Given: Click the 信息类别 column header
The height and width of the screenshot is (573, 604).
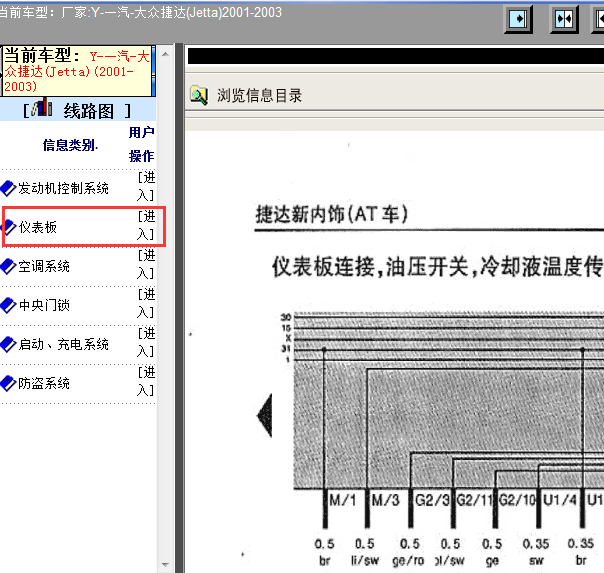Looking at the screenshot, I should tap(70, 145).
